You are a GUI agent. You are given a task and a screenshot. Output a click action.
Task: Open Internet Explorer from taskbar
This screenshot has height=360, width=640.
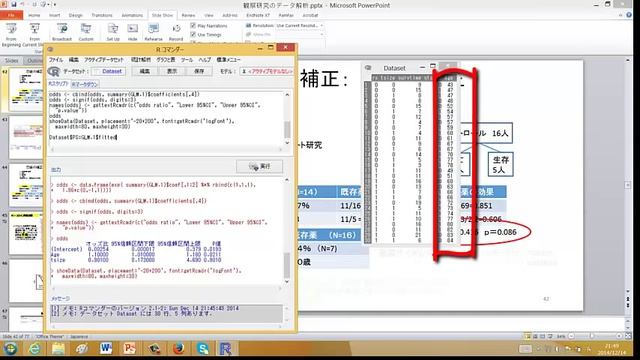(34, 349)
